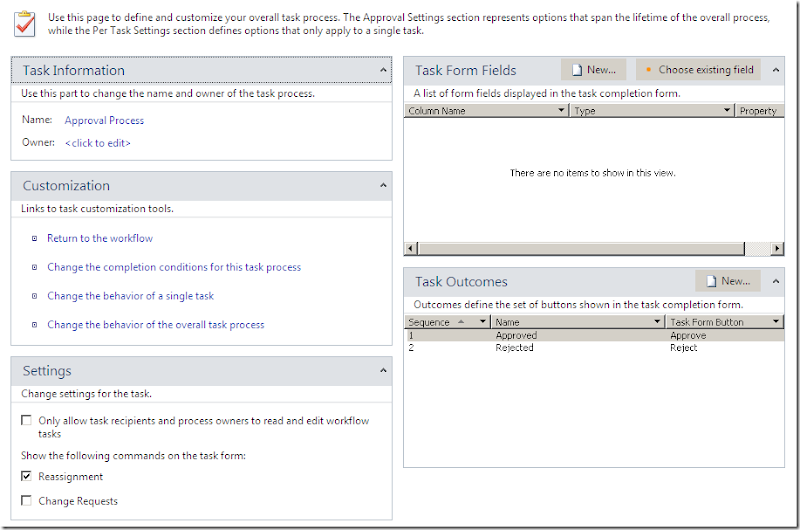Viewport: 800px width, 530px height.
Task: Open the Task Form Button column dropdown
Action: tap(776, 322)
